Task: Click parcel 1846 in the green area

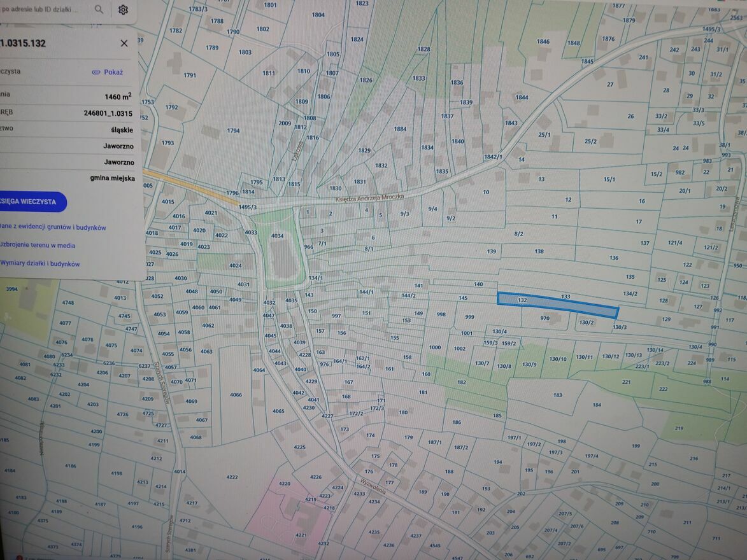Action: click(x=543, y=42)
